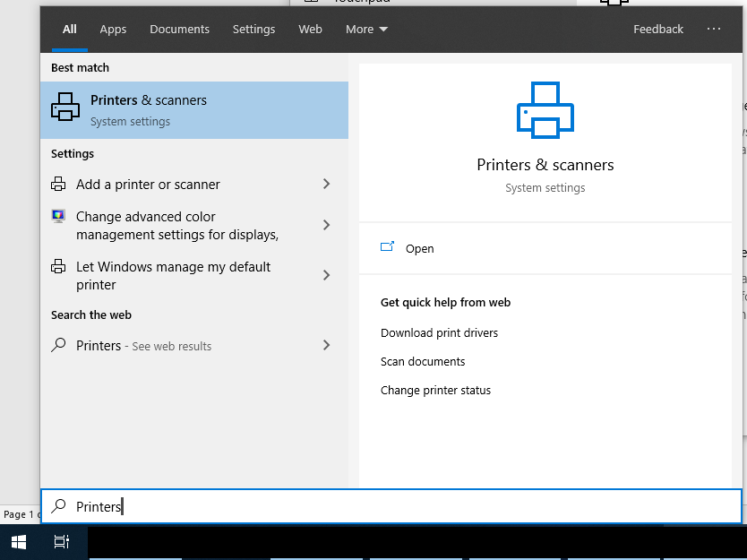Open Printers & scanners best match result
747x560 pixels.
tap(194, 110)
